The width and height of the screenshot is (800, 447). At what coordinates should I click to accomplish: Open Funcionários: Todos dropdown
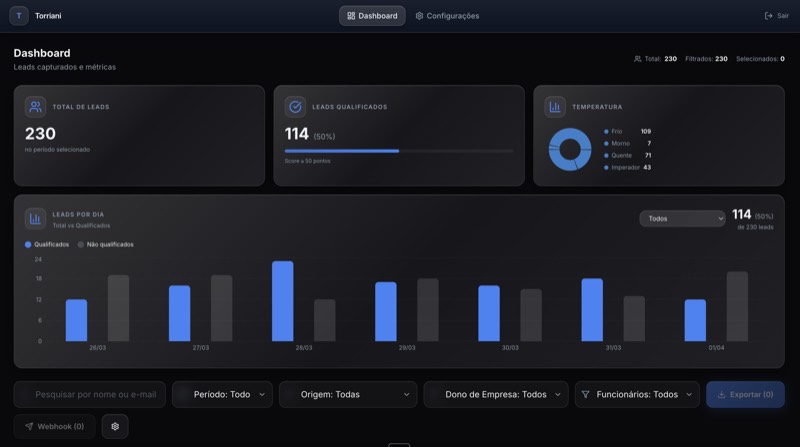[637, 394]
